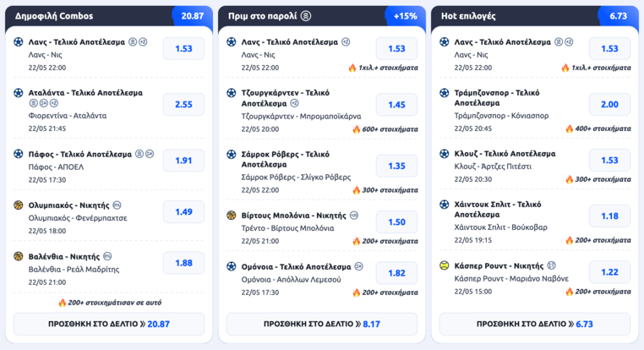Toggle the 1.45 odds for Τζουργκάρντεν

396,105
